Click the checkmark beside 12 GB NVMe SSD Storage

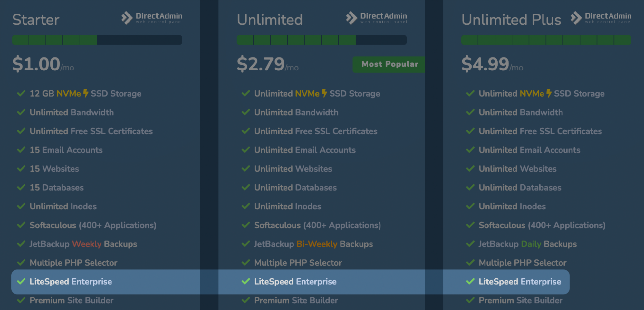point(21,93)
